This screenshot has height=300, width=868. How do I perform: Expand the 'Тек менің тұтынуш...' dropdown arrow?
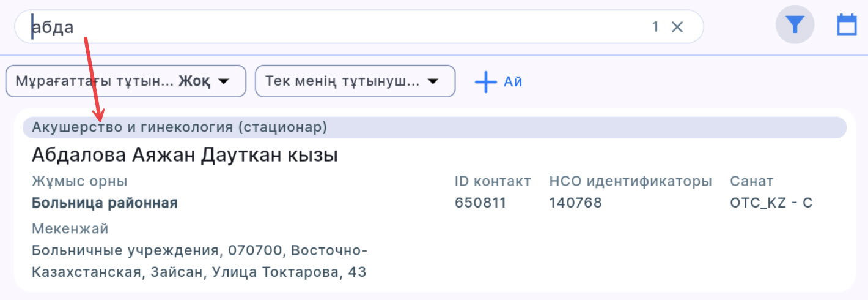433,81
